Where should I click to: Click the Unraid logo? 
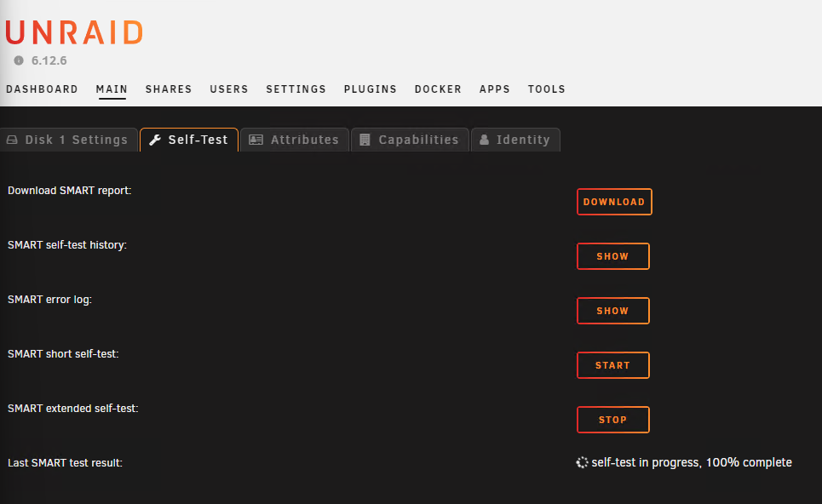(74, 32)
